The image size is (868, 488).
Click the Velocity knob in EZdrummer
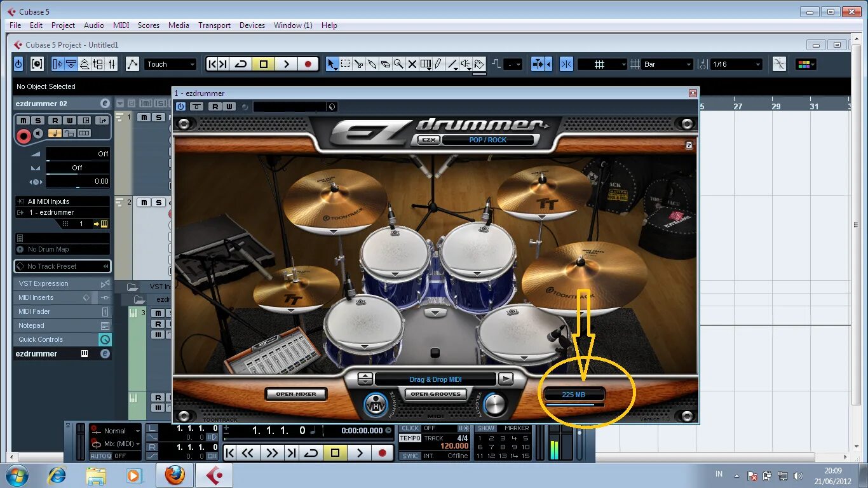click(495, 404)
